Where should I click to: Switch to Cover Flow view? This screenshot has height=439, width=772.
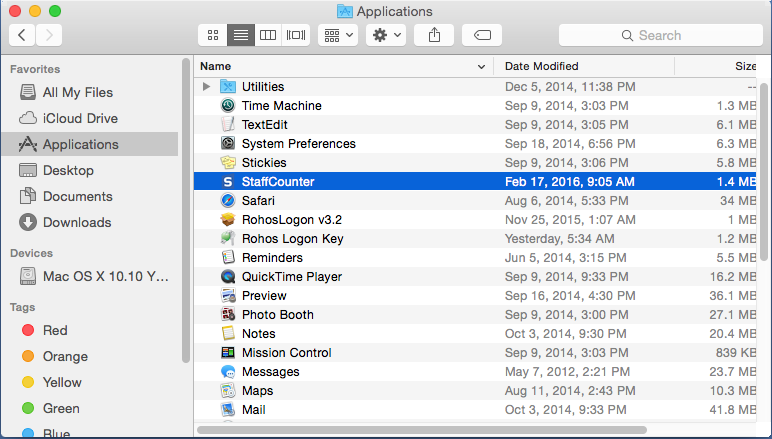pyautogui.click(x=296, y=35)
